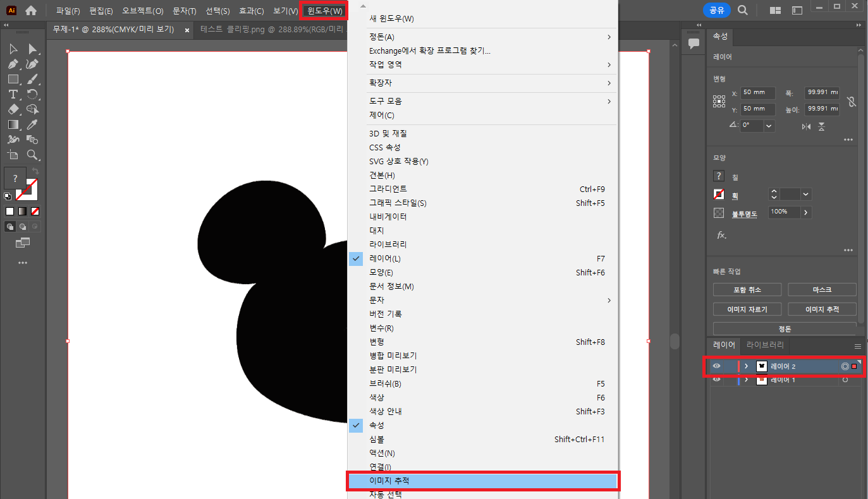
Task: Click the 이미지 자르기 button
Action: (747, 309)
